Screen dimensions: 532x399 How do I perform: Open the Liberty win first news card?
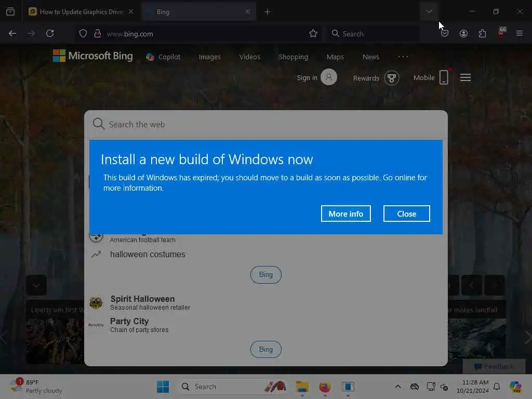click(x=55, y=332)
